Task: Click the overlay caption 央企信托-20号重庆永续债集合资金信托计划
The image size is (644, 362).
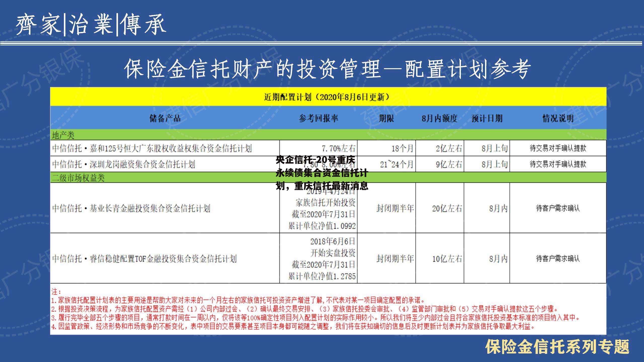Action: coord(322,173)
